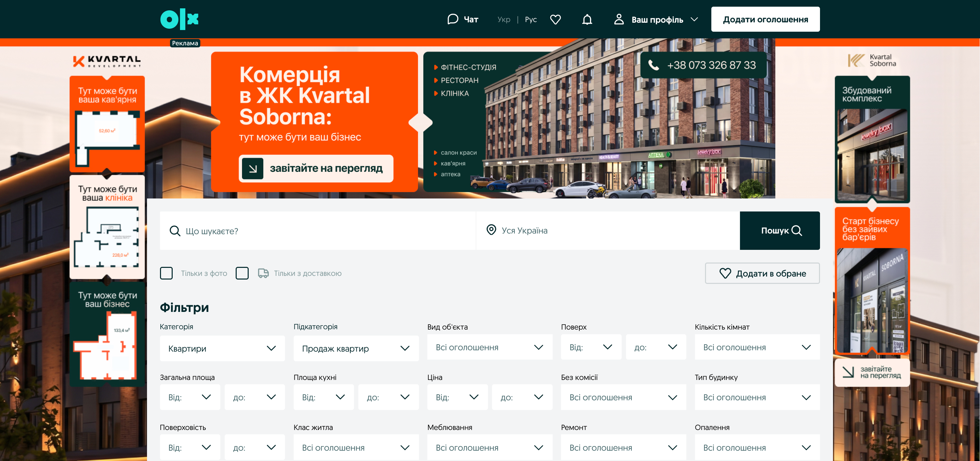
Task: Click the location pin icon
Action: point(491,230)
